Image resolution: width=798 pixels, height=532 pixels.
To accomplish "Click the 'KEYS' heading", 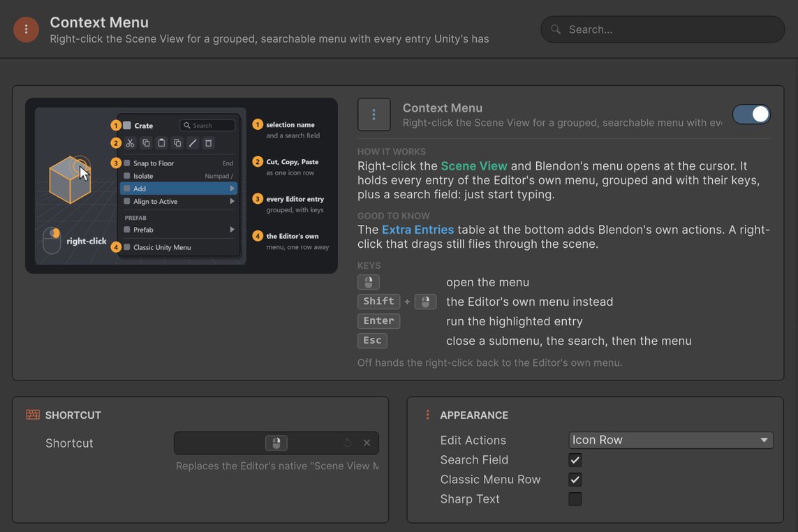I will point(369,266).
